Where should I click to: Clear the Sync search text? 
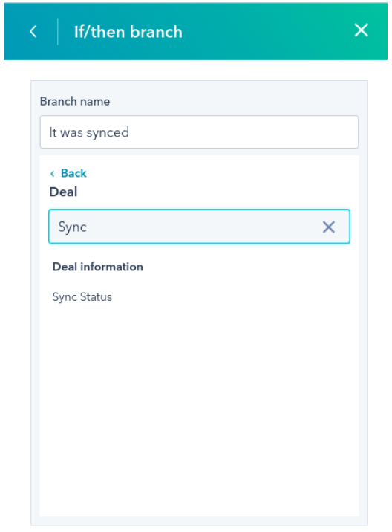point(328,227)
